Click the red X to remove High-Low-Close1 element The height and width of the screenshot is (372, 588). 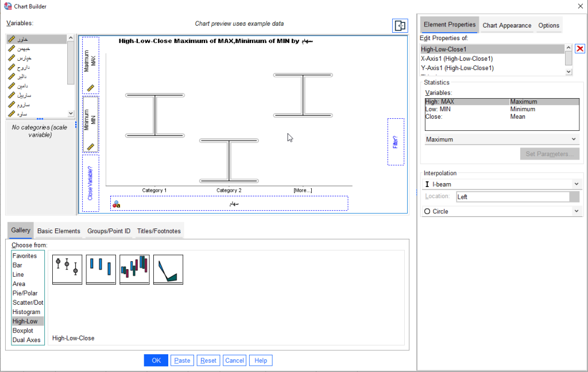580,48
